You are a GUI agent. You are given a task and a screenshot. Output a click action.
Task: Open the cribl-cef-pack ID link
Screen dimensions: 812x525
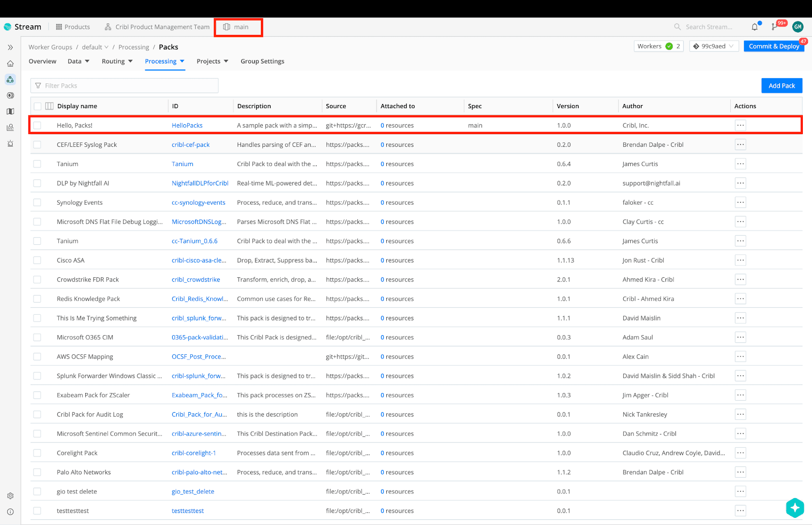point(190,145)
